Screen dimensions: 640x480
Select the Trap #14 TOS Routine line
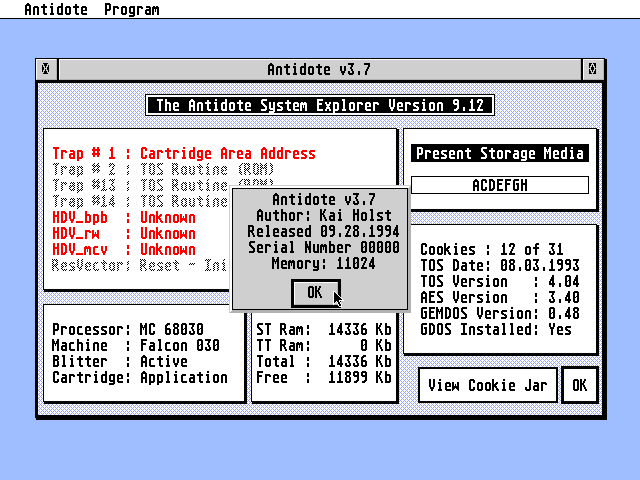point(140,201)
